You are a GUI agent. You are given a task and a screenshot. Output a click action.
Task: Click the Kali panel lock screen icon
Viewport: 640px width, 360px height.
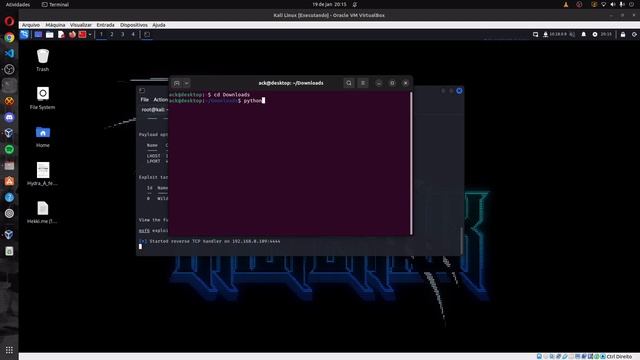click(x=623, y=35)
